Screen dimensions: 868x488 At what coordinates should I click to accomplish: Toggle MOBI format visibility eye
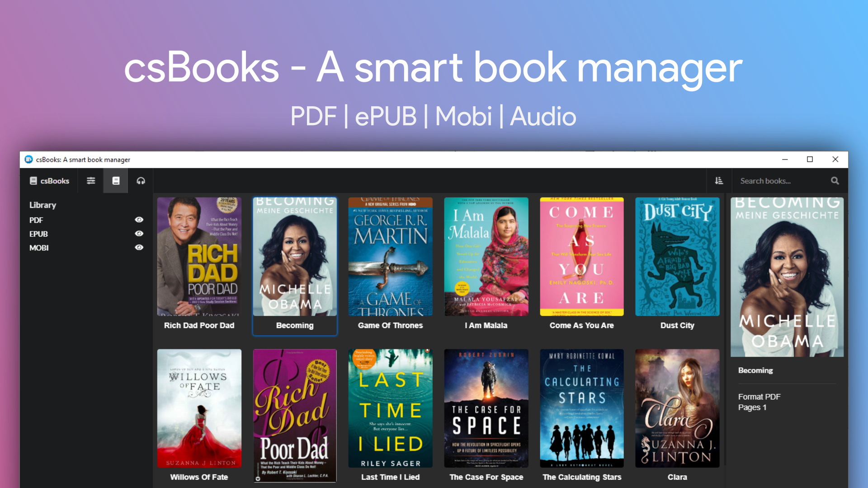tap(139, 248)
